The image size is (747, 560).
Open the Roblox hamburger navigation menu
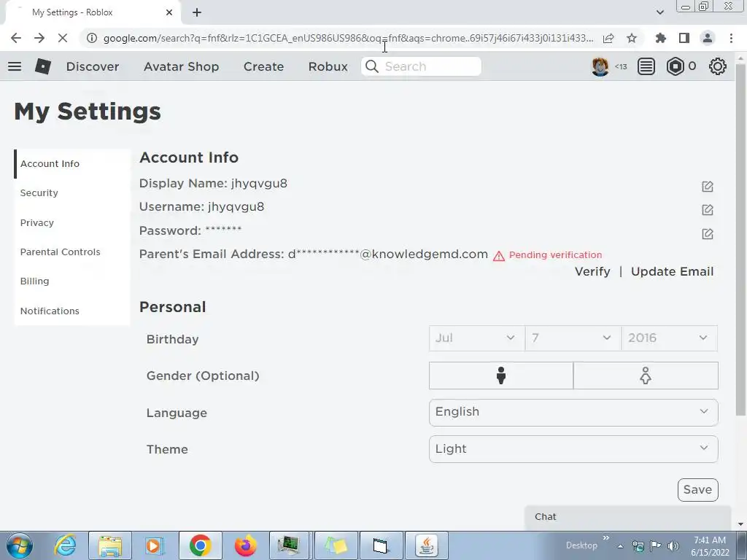[x=15, y=66]
